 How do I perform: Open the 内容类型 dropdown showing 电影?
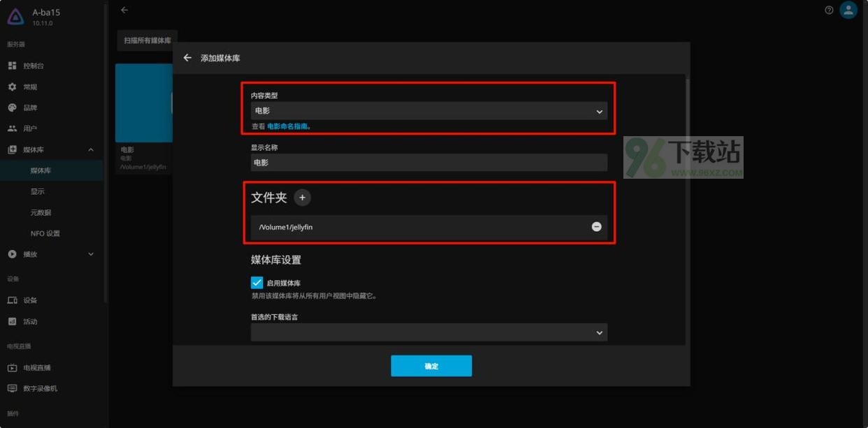(x=428, y=111)
